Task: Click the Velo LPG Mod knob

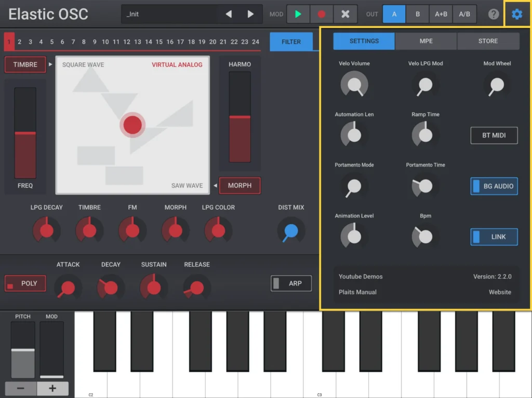Action: (425, 85)
